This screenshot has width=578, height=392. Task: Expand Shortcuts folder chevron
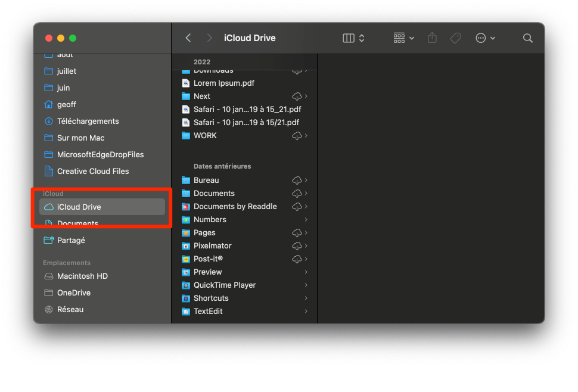306,298
